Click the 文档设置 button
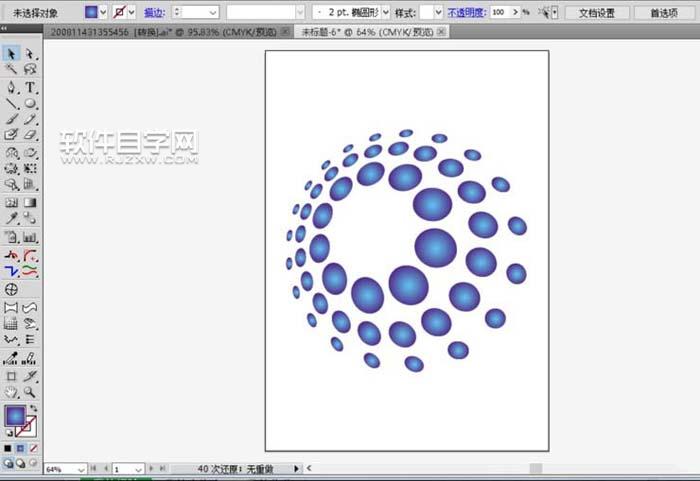 click(x=597, y=12)
